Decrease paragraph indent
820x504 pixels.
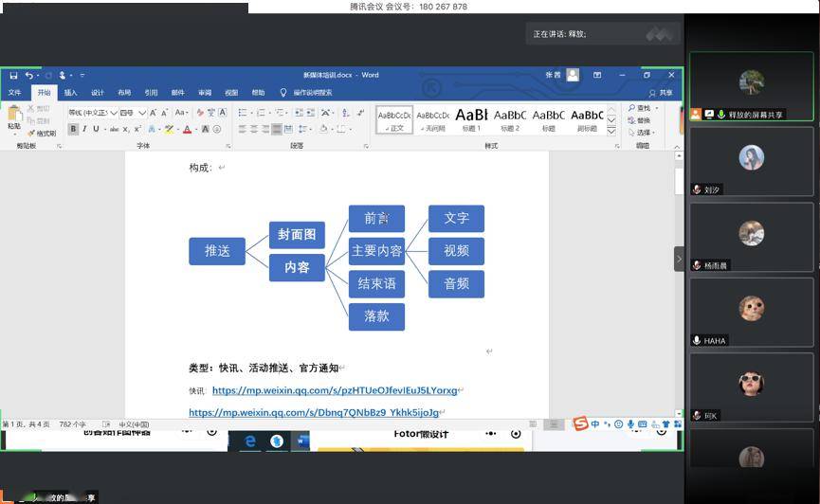click(300, 113)
